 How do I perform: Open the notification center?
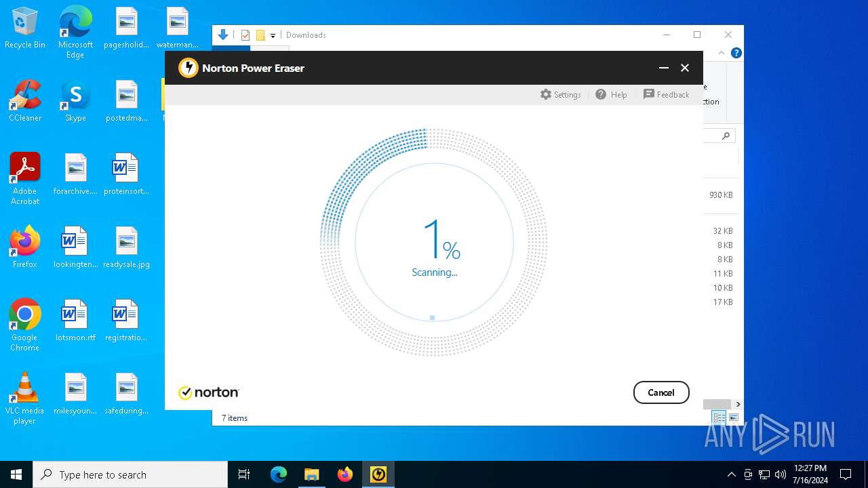(x=846, y=474)
